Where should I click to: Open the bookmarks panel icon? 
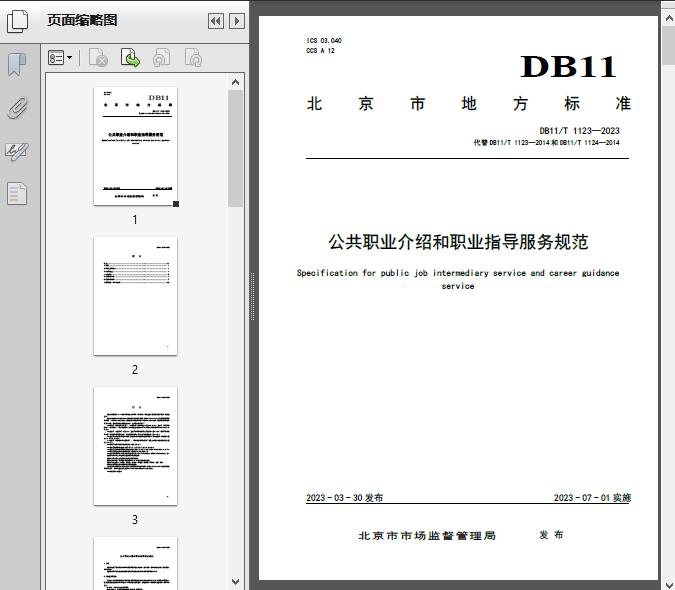tap(17, 65)
